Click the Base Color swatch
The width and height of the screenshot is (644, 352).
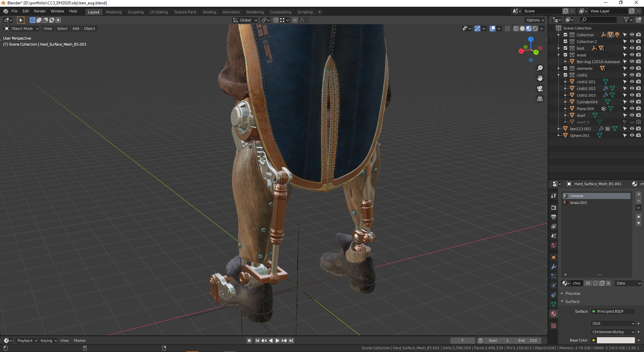616,340
